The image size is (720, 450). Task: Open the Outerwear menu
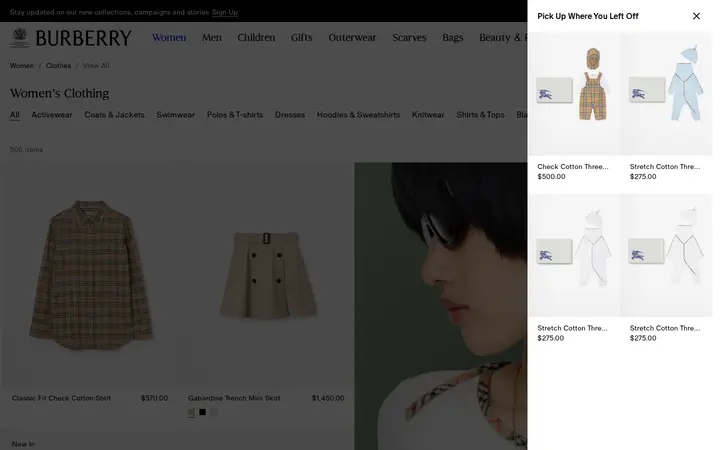[352, 38]
